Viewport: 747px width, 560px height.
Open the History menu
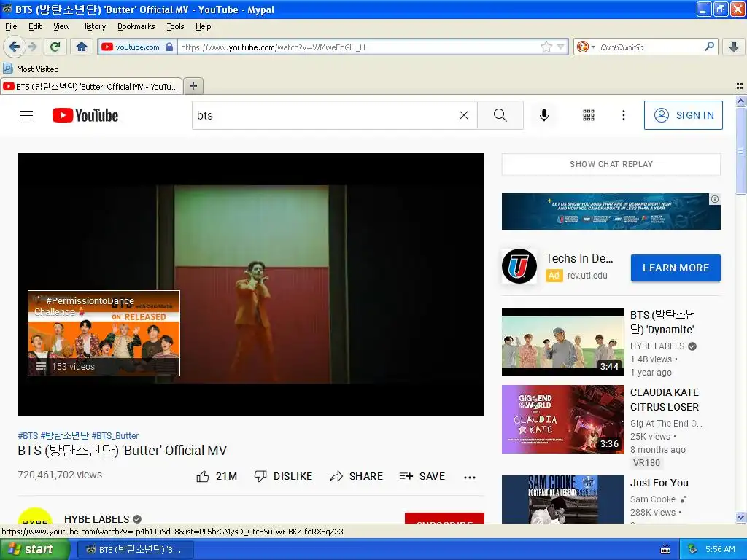(x=93, y=26)
